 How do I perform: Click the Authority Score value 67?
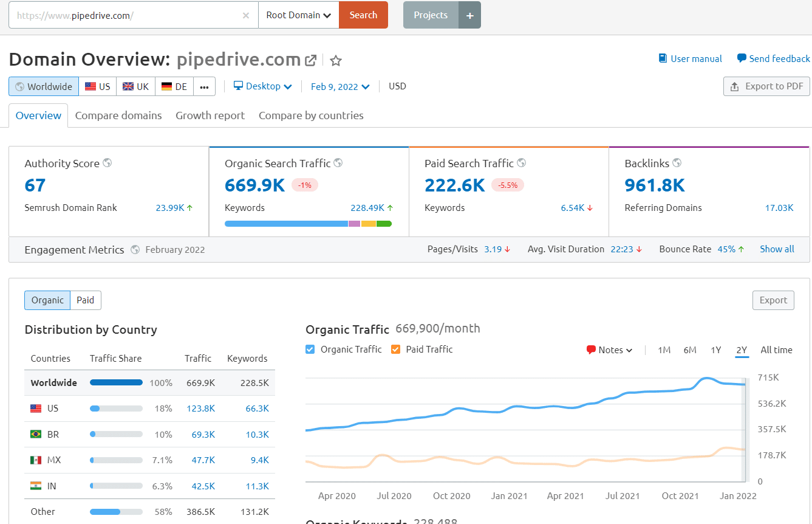(x=35, y=185)
